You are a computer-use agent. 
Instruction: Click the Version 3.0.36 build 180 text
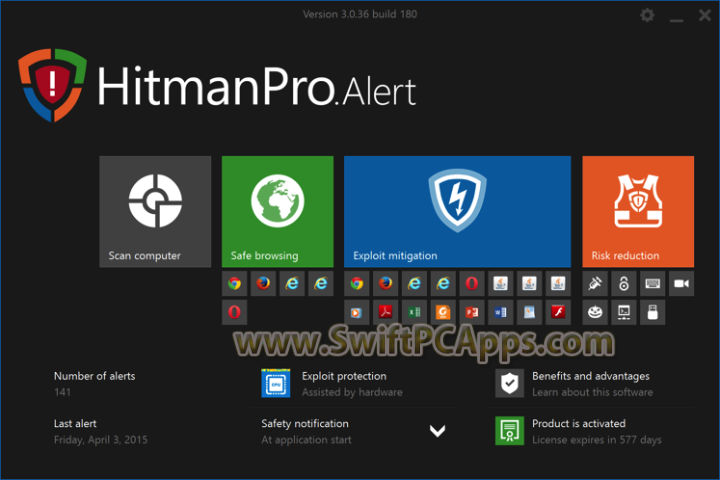point(360,14)
